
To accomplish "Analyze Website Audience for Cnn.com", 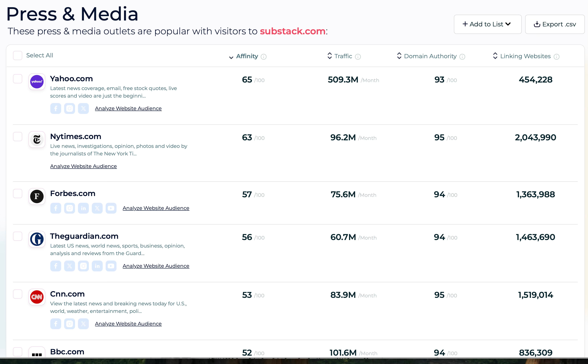I will 128,324.
